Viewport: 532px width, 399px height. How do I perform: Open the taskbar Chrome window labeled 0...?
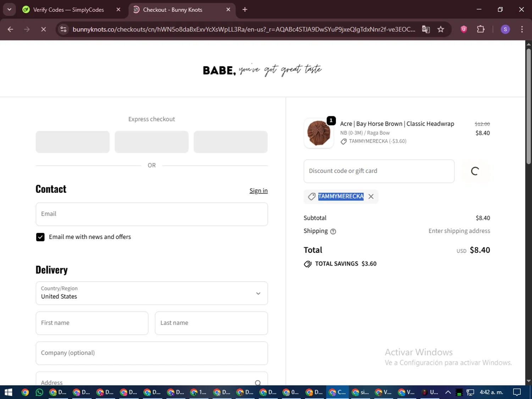291,392
